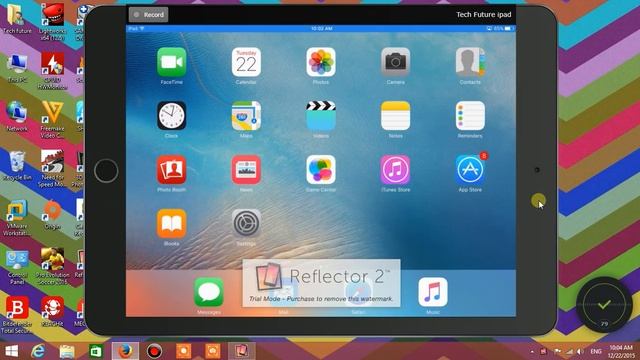The image size is (640, 360).
Task: Open the Reminders app
Action: (470, 116)
